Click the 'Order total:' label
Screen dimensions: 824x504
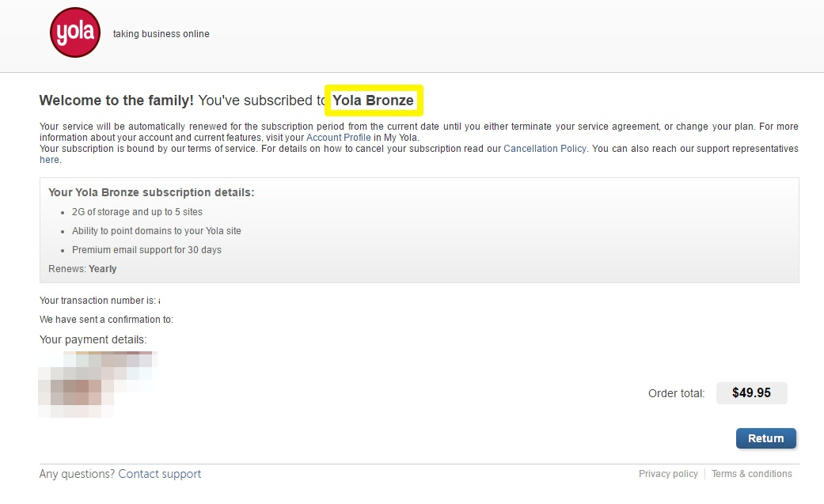676,393
